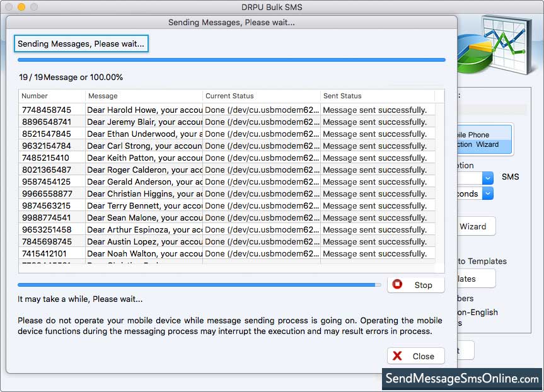Click Sent Status cell in Noah Walton row
The width and height of the screenshot is (544, 392).
tap(378, 253)
